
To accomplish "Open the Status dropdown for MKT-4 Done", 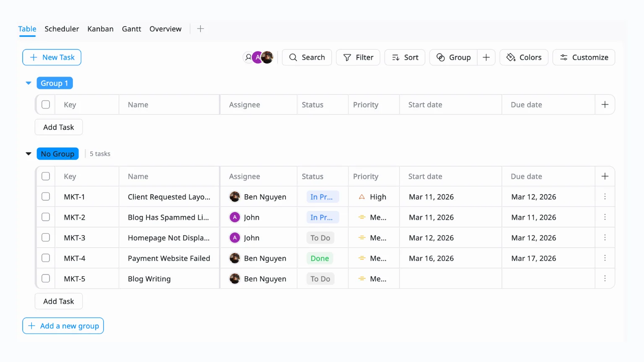I will [319, 259].
